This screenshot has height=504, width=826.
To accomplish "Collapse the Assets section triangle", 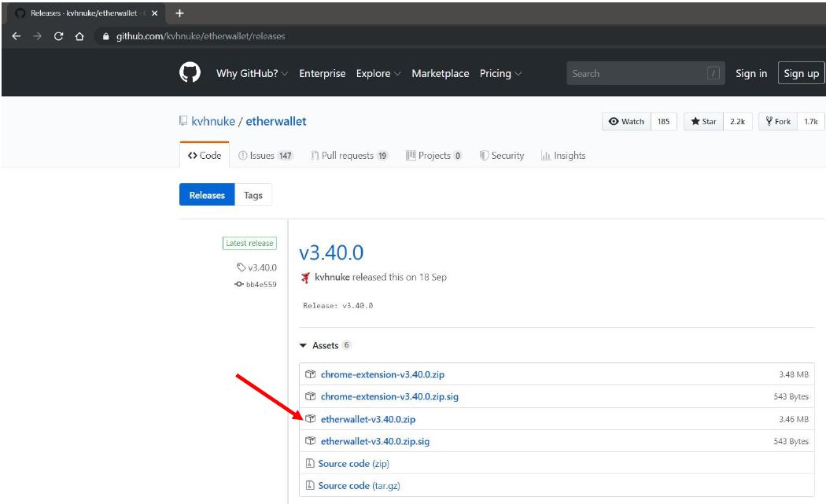I will click(303, 346).
